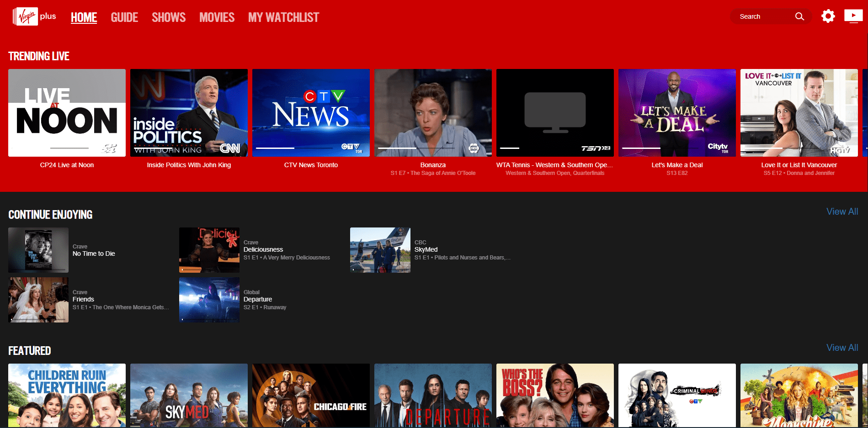
Task: Resume Friends thumbnail
Action: click(x=38, y=300)
